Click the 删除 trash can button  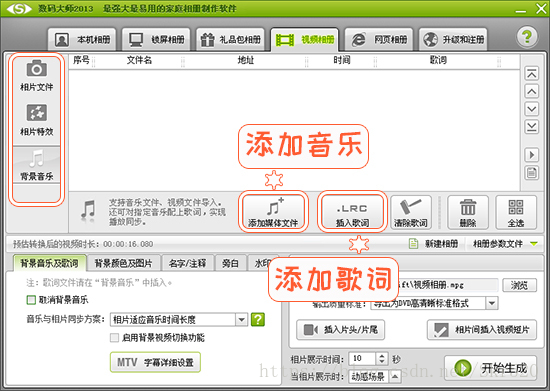pyautogui.click(x=468, y=213)
